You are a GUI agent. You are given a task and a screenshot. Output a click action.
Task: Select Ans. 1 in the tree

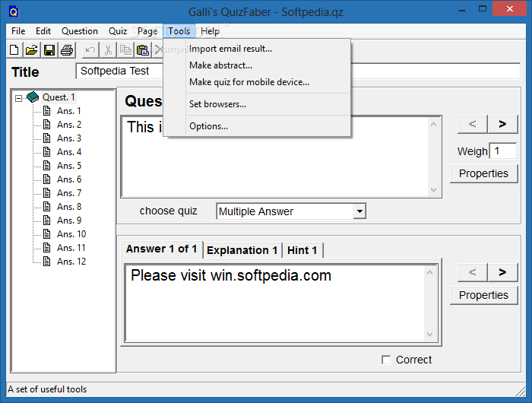coord(69,111)
